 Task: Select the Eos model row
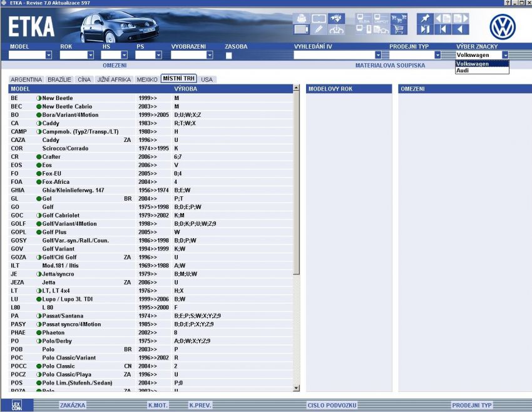click(151, 165)
